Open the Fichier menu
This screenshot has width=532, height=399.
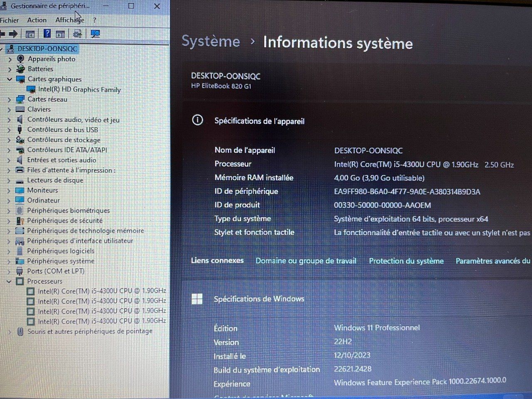coord(9,20)
